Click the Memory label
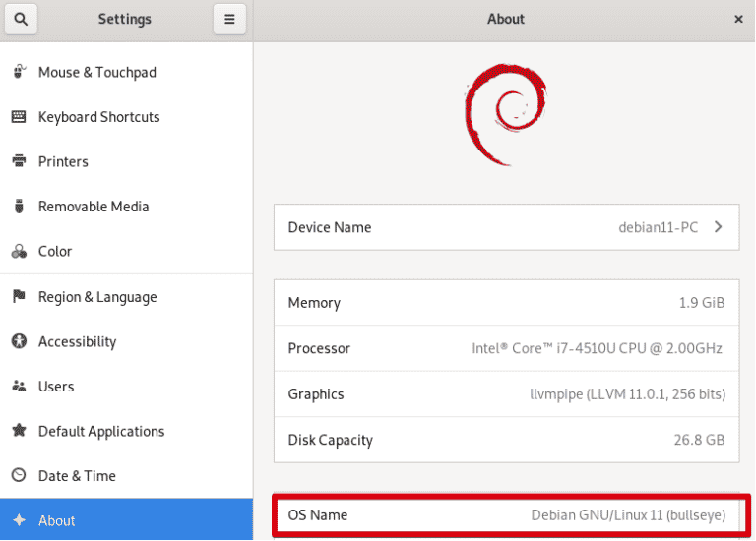756x541 pixels. pyautogui.click(x=314, y=303)
